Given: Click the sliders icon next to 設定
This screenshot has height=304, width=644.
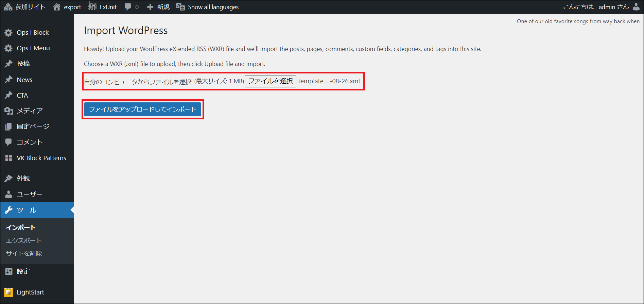Looking at the screenshot, I should (x=8, y=271).
